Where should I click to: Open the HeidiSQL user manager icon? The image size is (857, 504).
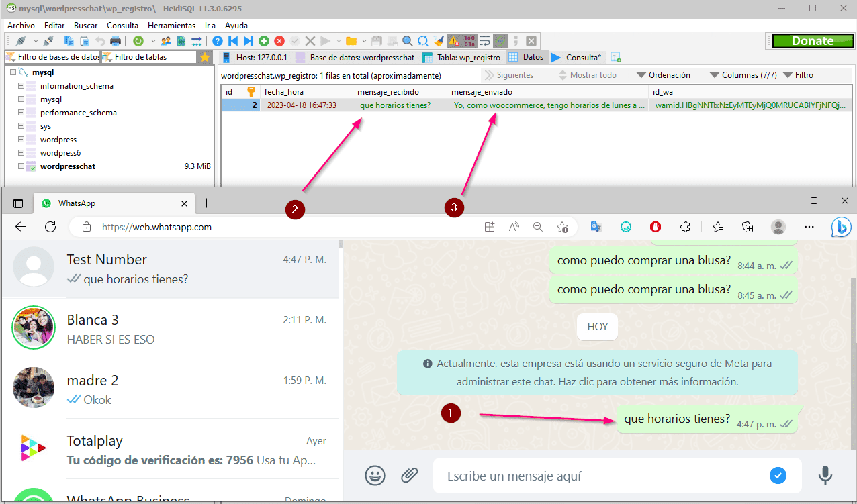click(x=166, y=41)
